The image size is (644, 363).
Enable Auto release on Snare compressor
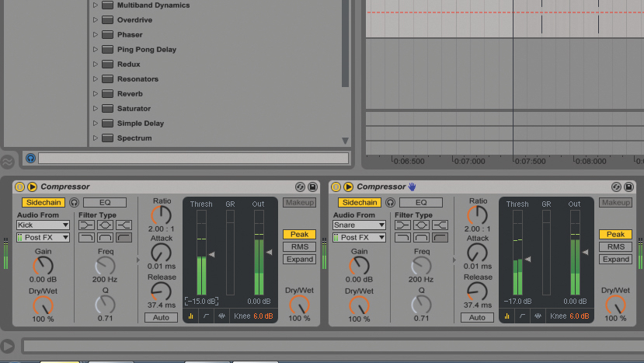pos(477,317)
